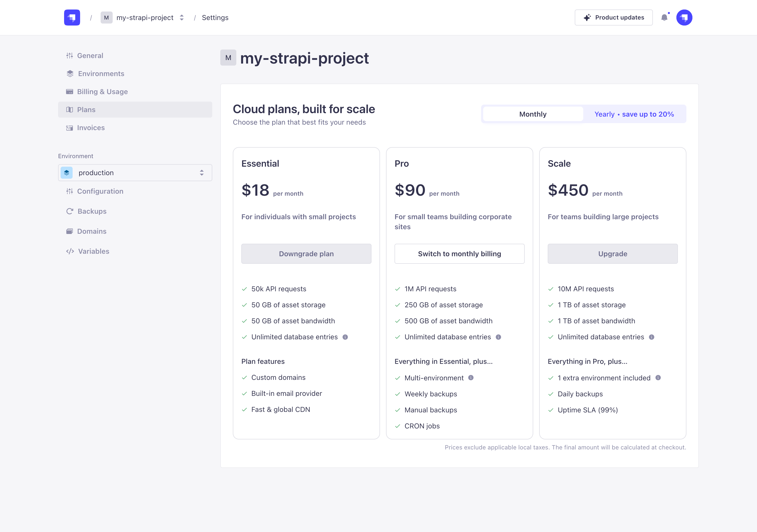Screen dimensions: 757x532
Task: Click info icon beside Multi-environment
Action: click(471, 378)
